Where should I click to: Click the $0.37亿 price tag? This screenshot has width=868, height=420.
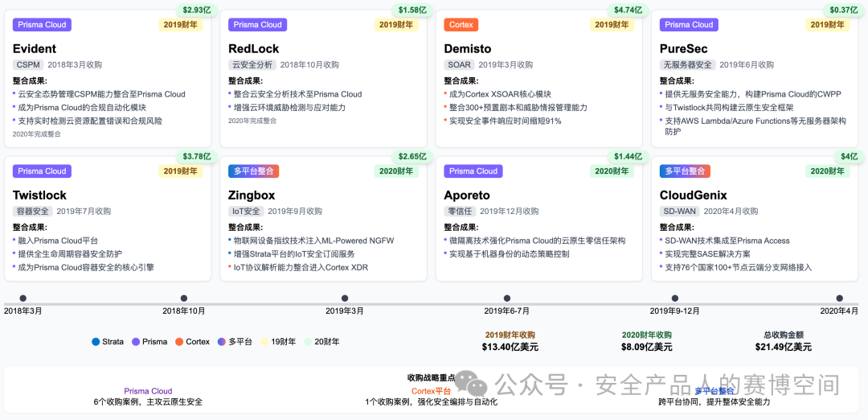pos(844,10)
